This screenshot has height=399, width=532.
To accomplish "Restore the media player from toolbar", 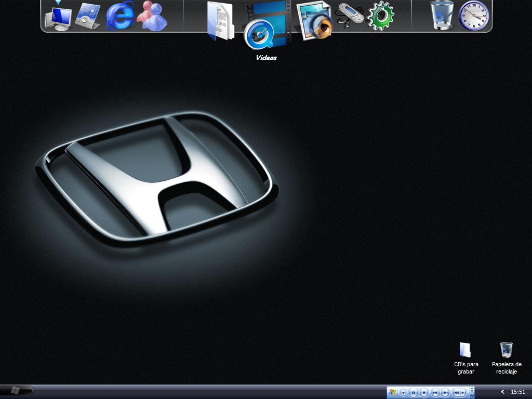I will tap(472, 395).
